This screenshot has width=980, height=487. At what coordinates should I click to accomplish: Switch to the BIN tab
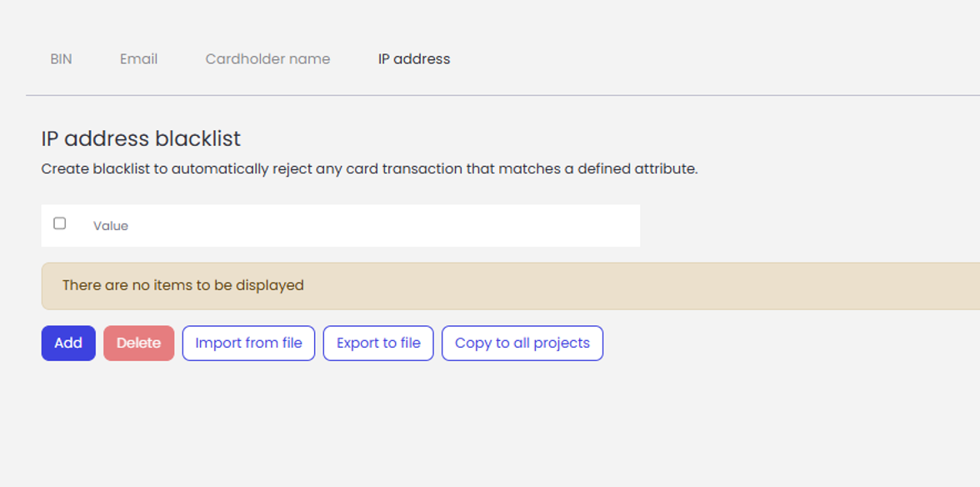pos(61,58)
